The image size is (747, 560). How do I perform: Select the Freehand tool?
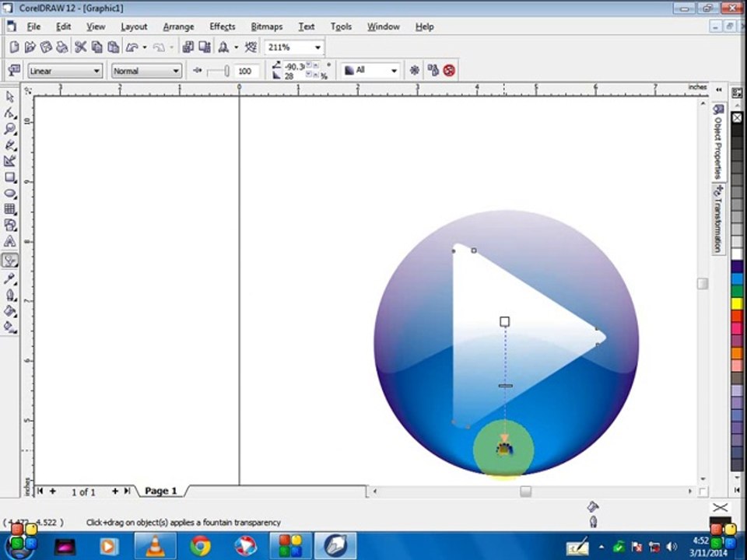coord(10,145)
